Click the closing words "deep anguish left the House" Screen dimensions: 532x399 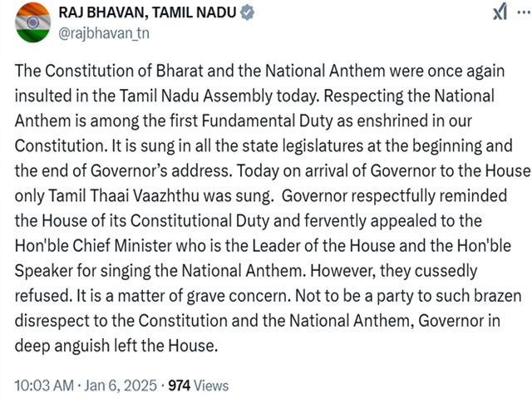click(116, 346)
